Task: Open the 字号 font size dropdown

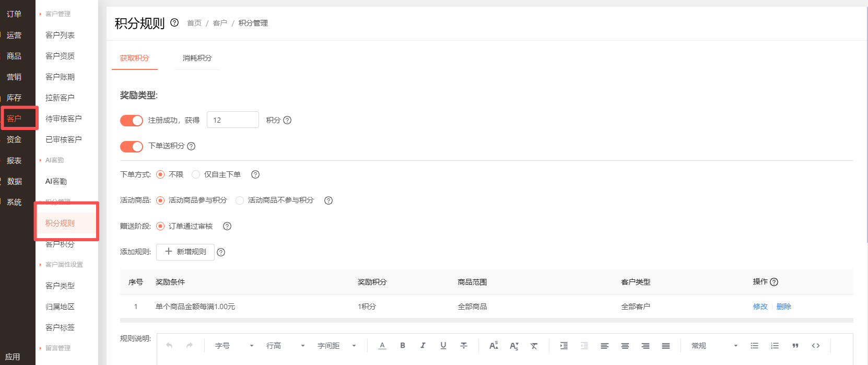Action: click(234, 346)
